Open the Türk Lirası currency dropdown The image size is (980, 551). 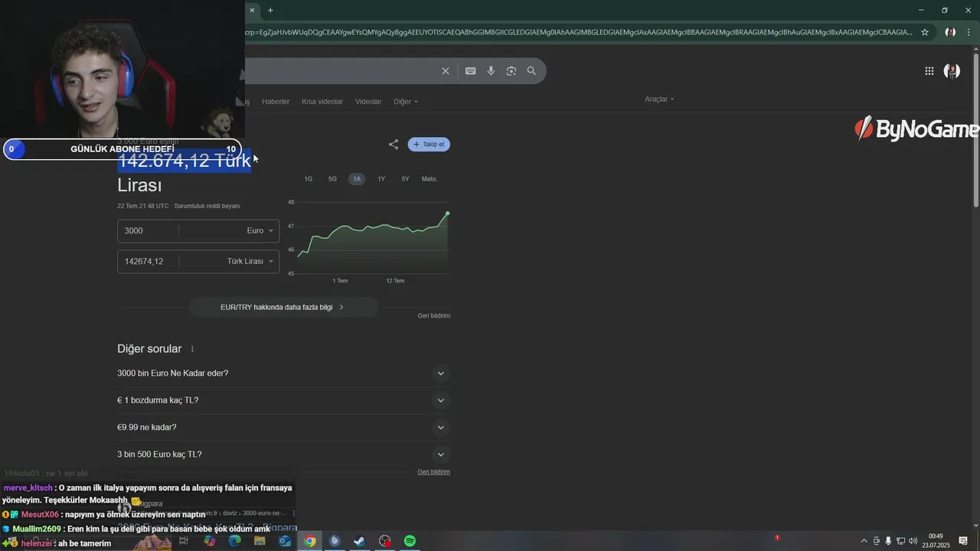(x=250, y=261)
